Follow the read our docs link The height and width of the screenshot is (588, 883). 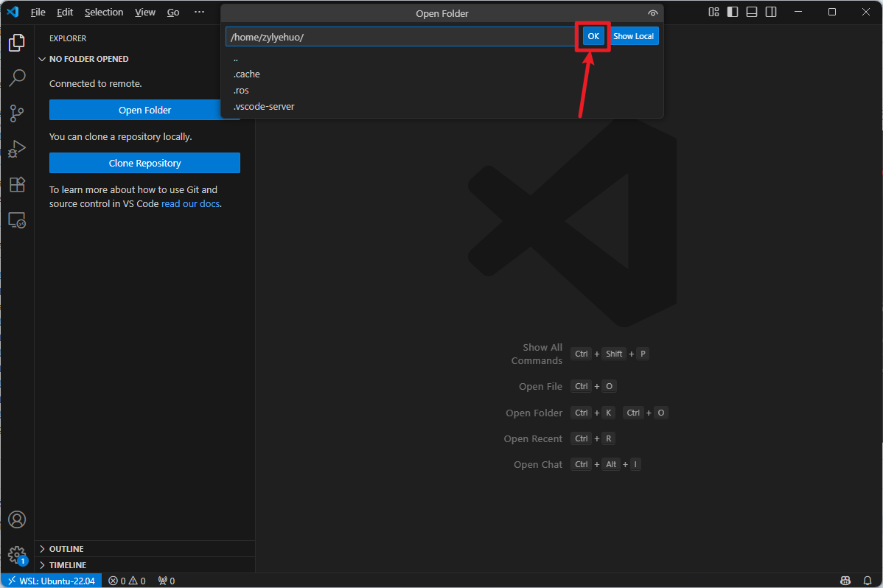coord(190,203)
